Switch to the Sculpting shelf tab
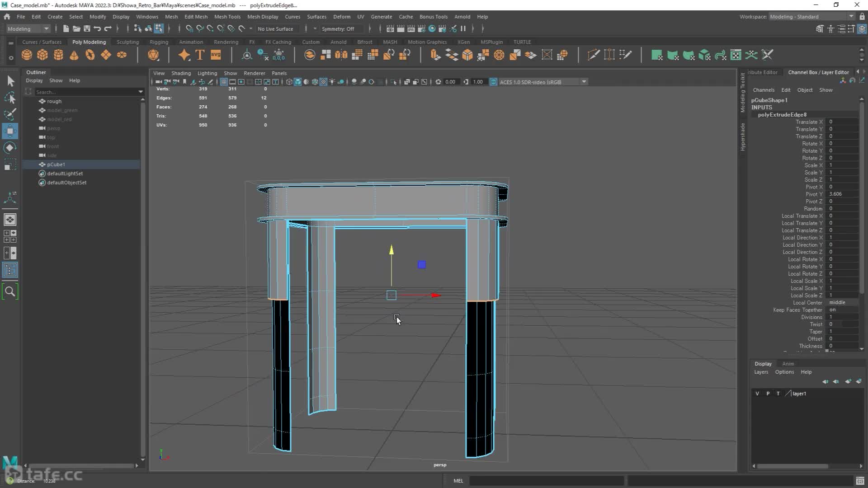868x488 pixels. 127,42
